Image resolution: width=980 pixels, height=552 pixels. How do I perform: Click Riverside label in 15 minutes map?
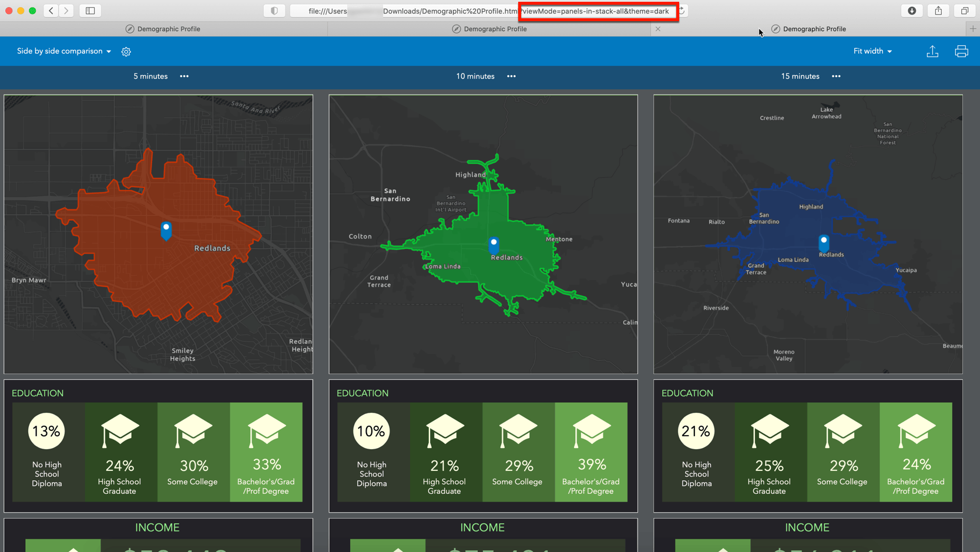[x=716, y=308]
